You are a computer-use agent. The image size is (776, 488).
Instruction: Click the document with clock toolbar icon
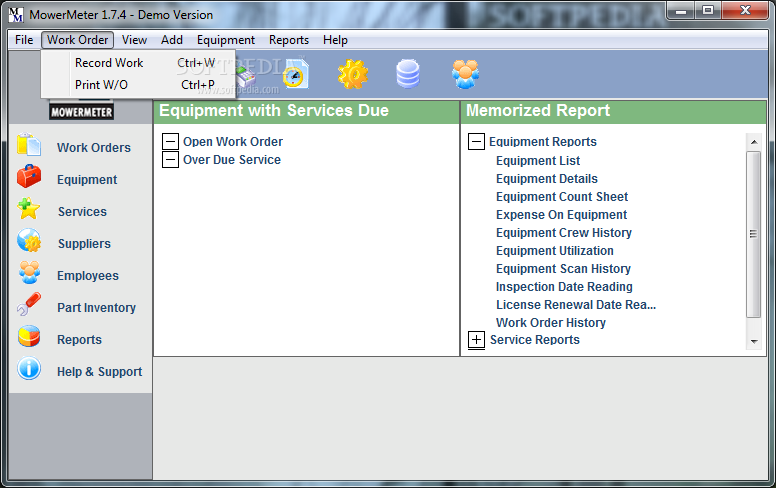tap(295, 74)
